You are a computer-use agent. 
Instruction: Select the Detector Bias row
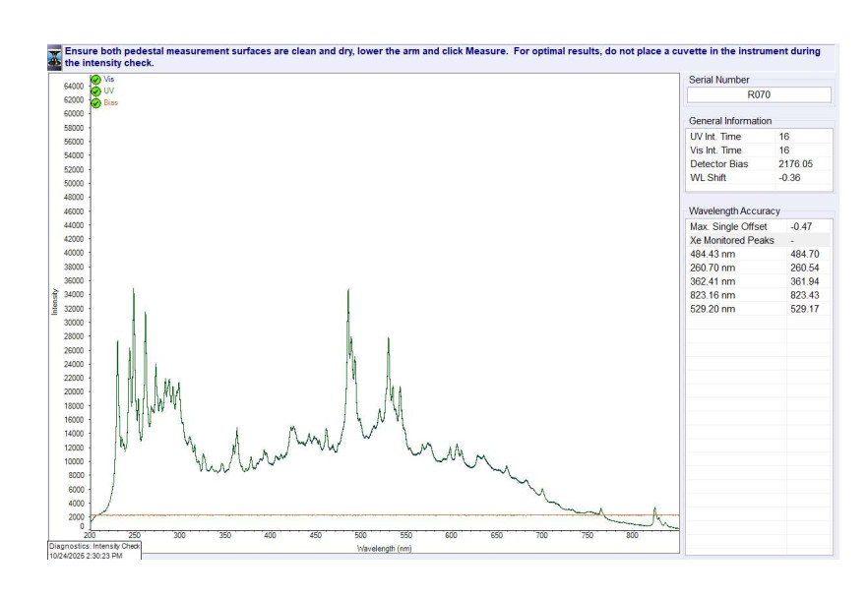tap(759, 164)
